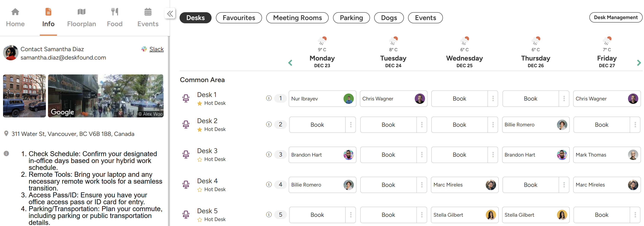Image resolution: width=644 pixels, height=226 pixels.
Task: Open the Home navigation icon
Action: tap(15, 12)
